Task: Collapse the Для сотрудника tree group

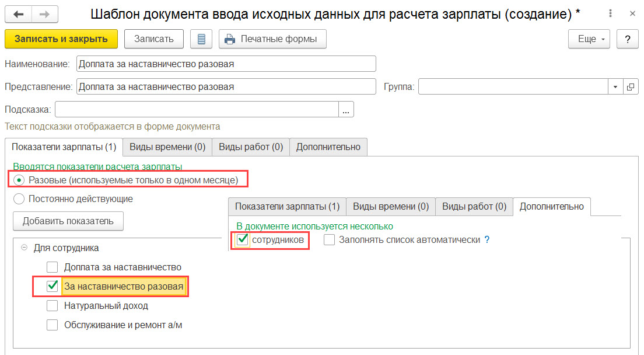Action: (24, 248)
